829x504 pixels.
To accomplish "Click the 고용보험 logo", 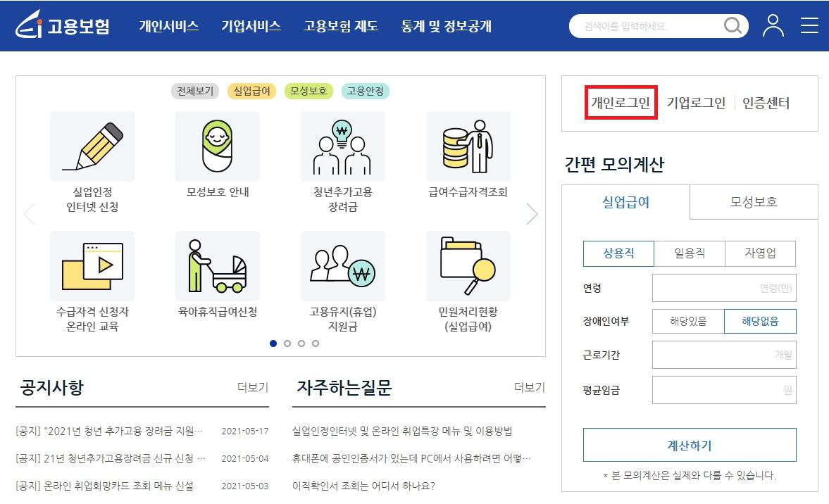I will click(x=63, y=25).
